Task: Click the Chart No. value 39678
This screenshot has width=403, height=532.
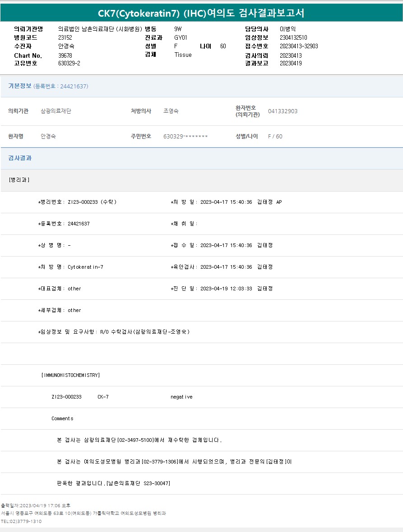Action: click(x=65, y=55)
